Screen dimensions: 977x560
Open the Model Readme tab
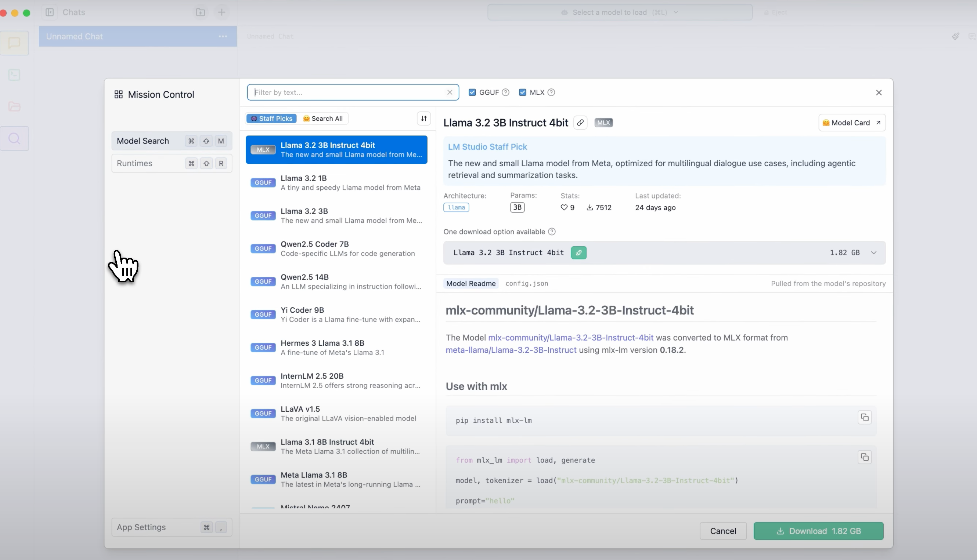point(471,283)
